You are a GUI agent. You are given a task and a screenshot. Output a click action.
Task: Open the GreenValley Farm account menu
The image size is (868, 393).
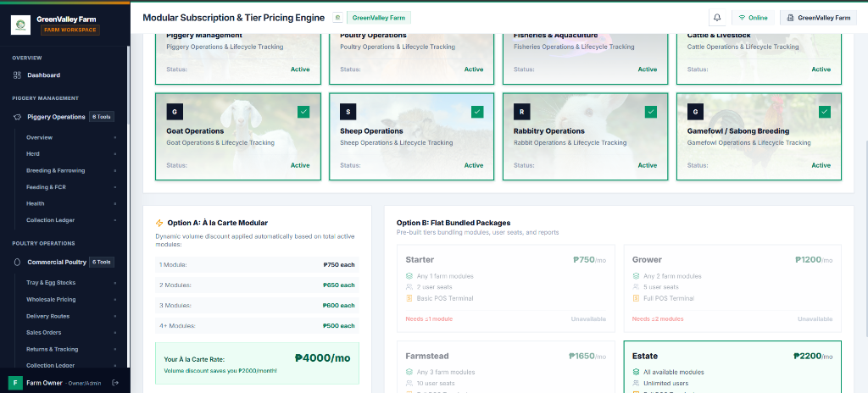point(818,18)
